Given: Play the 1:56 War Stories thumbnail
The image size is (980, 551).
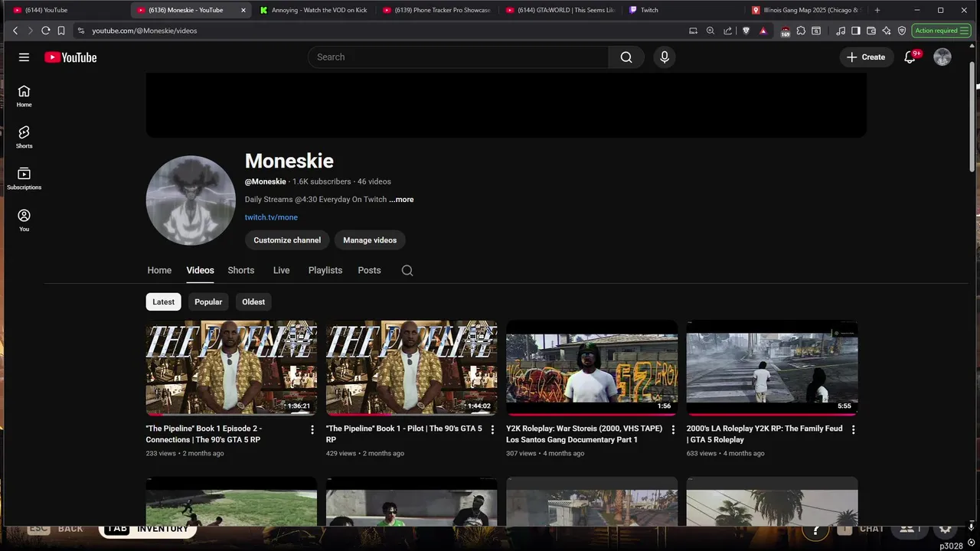Looking at the screenshot, I should pos(592,368).
